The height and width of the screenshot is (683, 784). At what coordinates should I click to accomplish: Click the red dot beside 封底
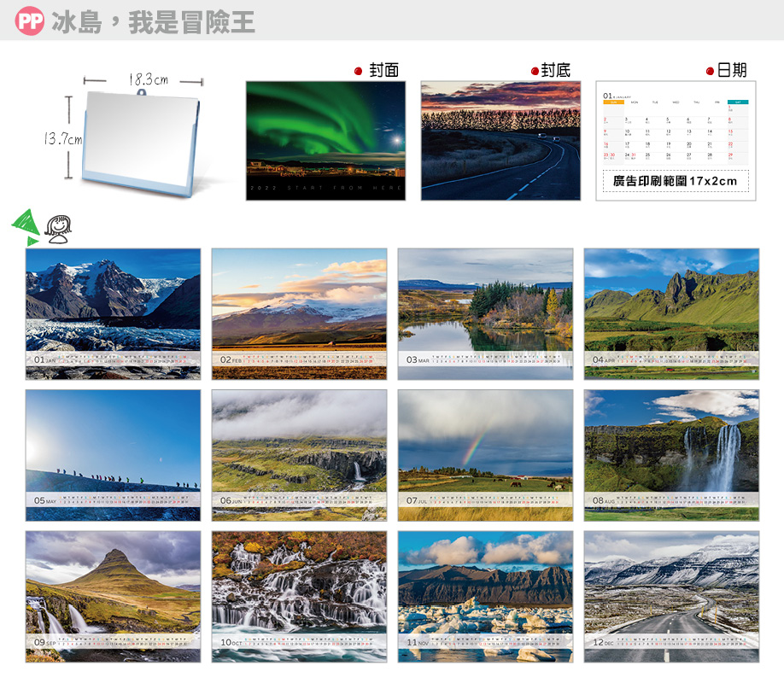(x=535, y=71)
